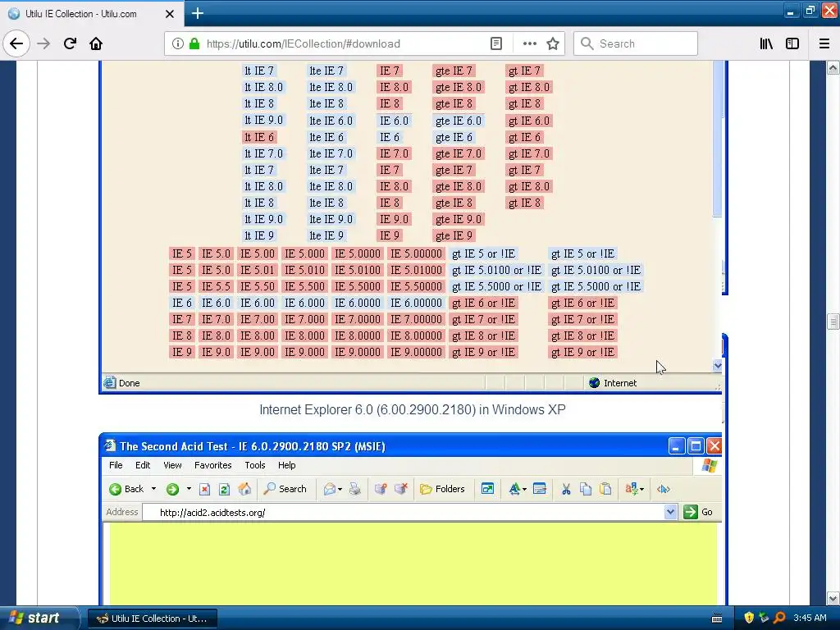Click the red "lt IE 6" cell

(259, 137)
